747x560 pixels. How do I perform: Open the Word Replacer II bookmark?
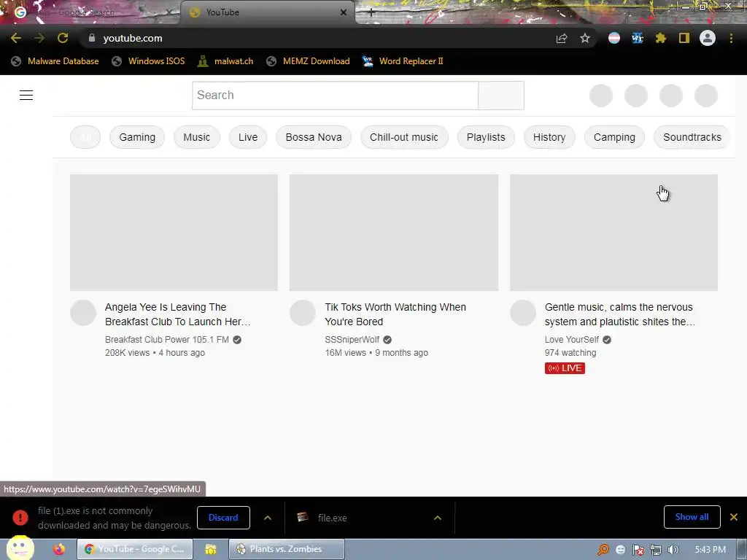coord(403,61)
